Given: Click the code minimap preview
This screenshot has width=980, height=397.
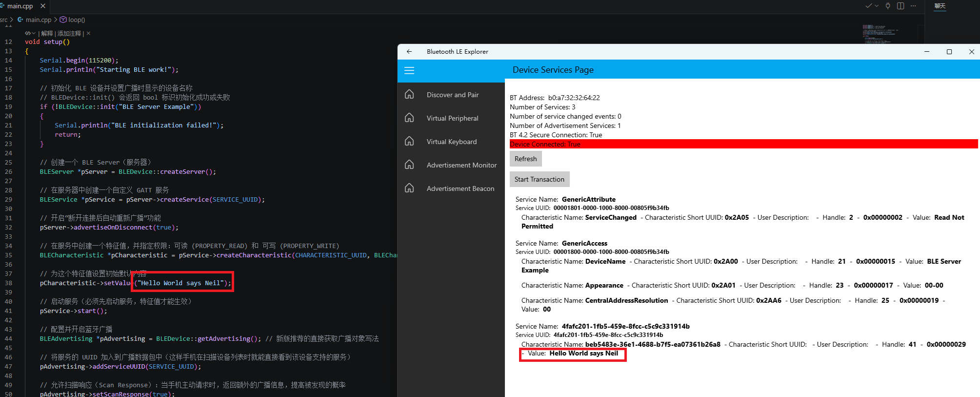Looking at the screenshot, I should (880, 33).
